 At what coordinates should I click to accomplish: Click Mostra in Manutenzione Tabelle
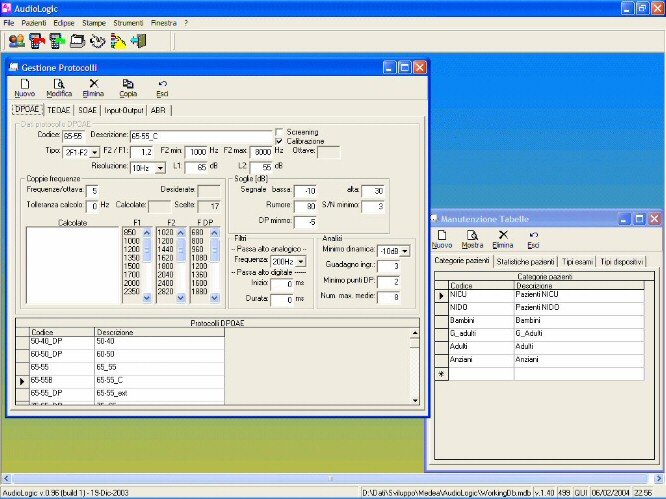tap(472, 240)
